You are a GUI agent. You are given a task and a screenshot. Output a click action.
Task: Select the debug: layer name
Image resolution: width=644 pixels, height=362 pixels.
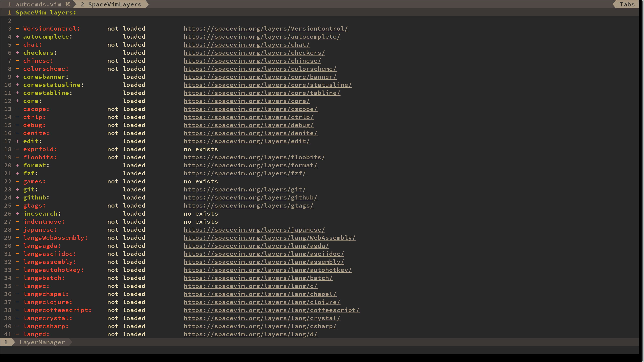(x=34, y=125)
